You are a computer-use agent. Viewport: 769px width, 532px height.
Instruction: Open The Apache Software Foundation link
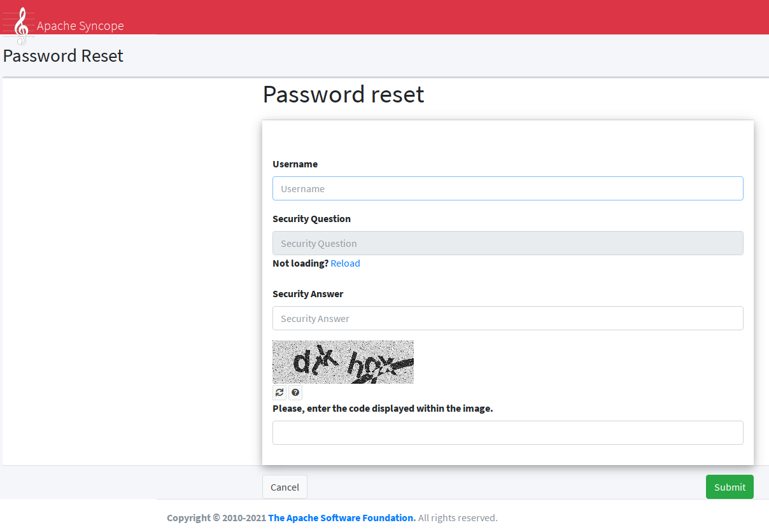pyautogui.click(x=341, y=517)
